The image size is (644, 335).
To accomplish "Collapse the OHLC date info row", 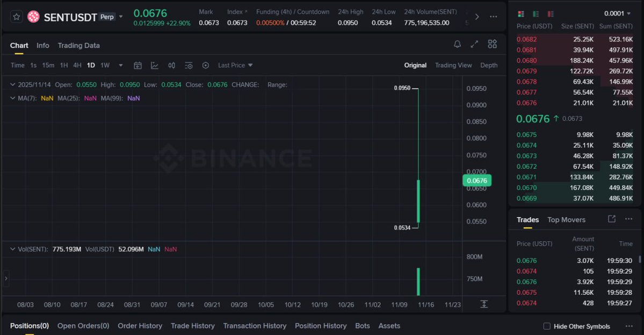I will point(13,84).
